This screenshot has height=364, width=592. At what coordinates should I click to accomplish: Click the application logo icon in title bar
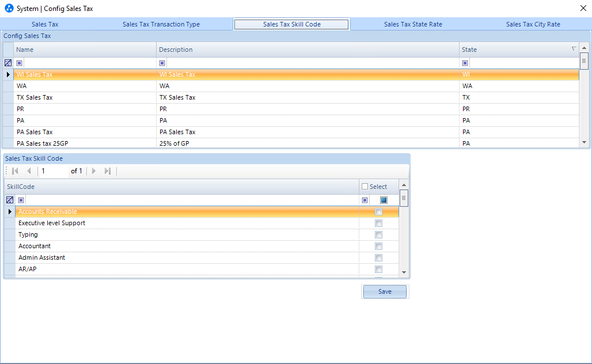[9, 8]
